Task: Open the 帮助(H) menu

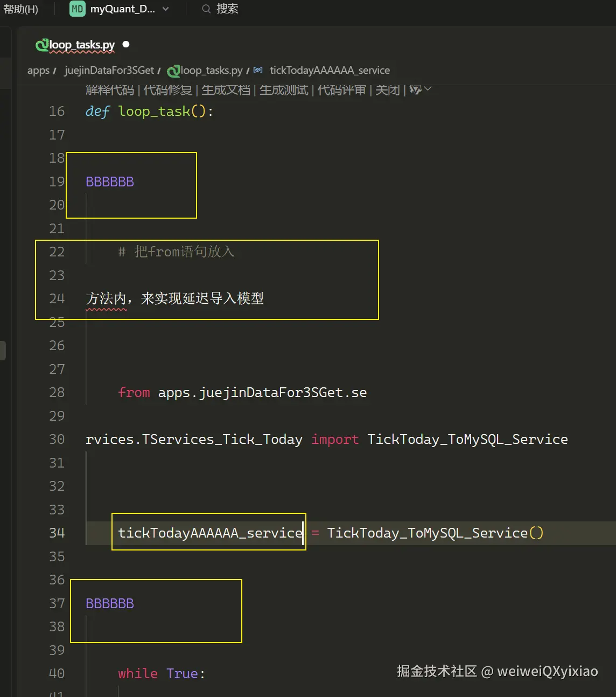Action: pos(20,9)
